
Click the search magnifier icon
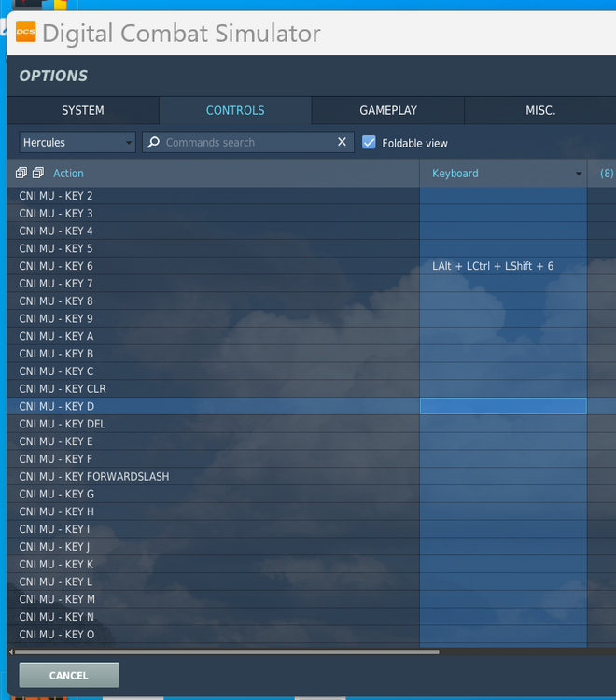[x=154, y=142]
